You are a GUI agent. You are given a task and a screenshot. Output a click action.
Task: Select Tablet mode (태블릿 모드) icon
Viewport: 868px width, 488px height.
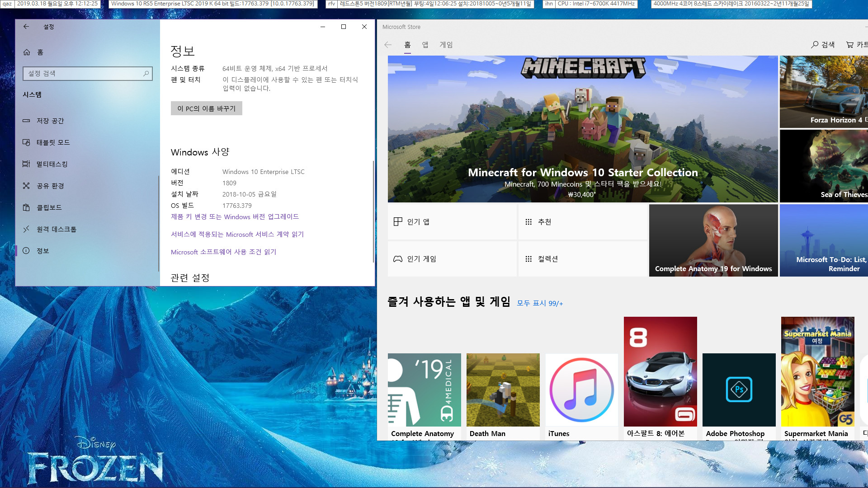(x=26, y=142)
